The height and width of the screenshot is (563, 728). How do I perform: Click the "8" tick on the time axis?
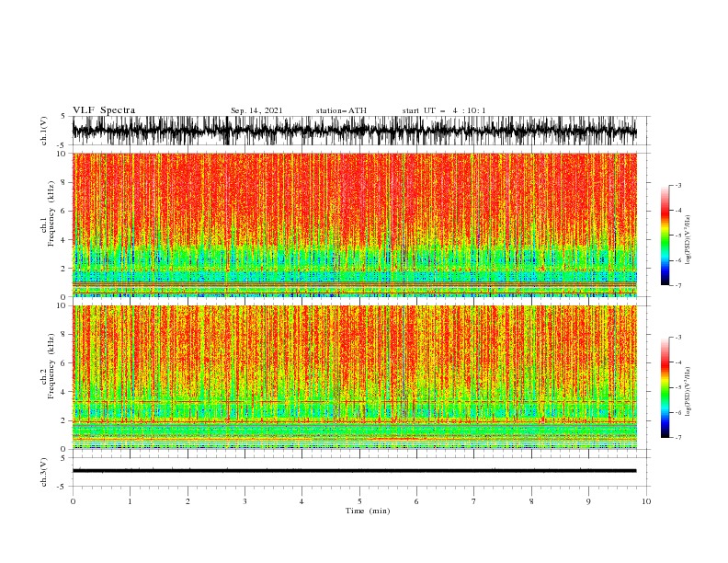click(531, 501)
